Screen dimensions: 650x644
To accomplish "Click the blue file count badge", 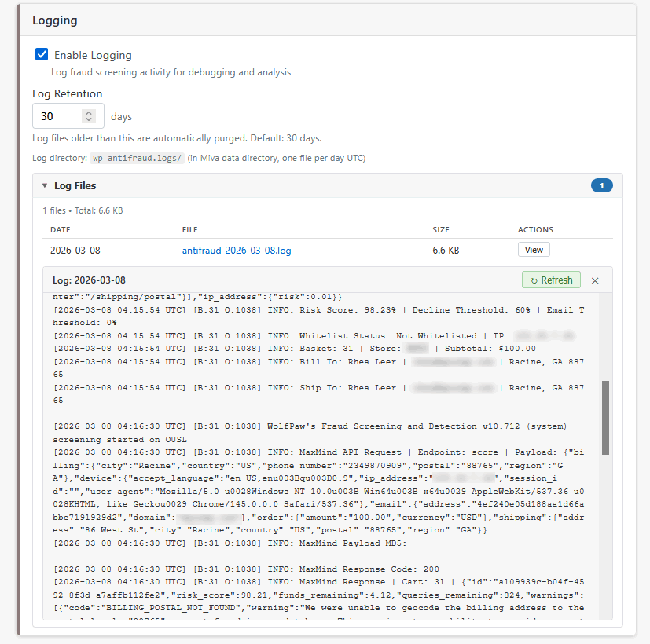I will [x=601, y=186].
